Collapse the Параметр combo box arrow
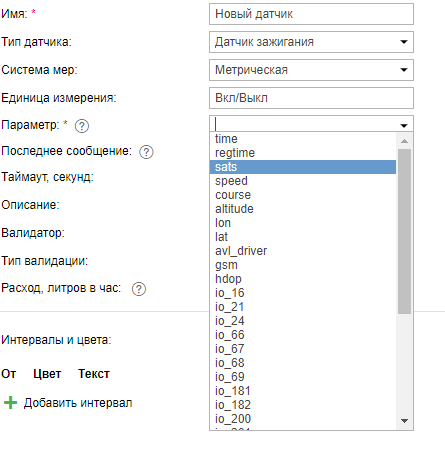 tap(404, 125)
